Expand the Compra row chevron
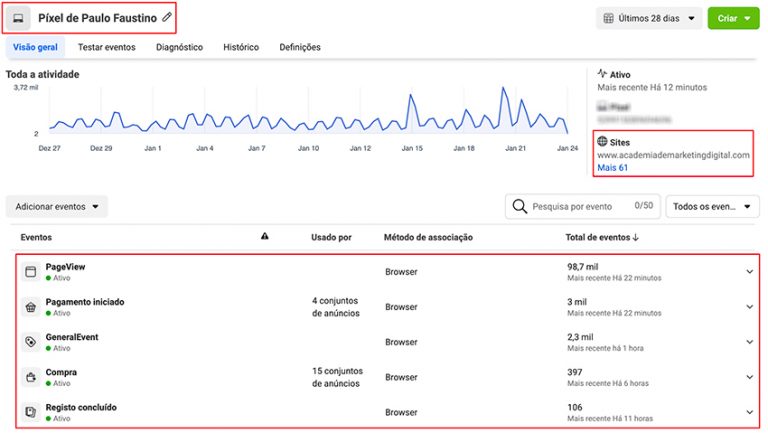 pos(749,377)
